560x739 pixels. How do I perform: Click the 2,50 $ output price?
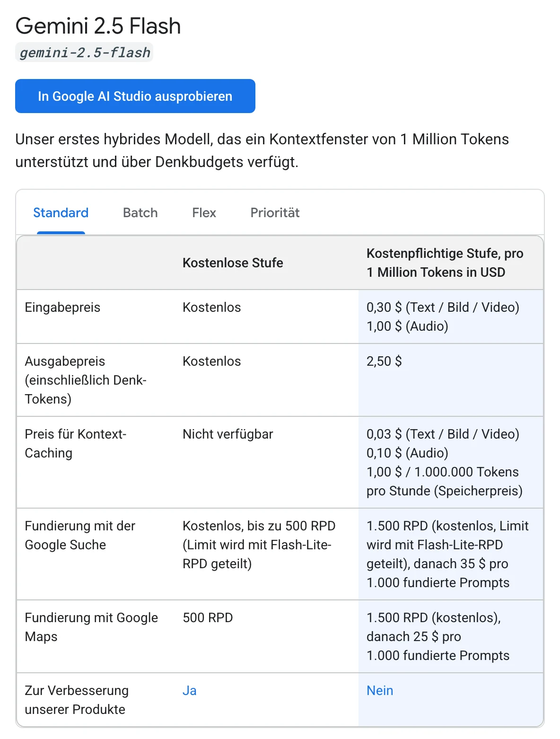[384, 361]
